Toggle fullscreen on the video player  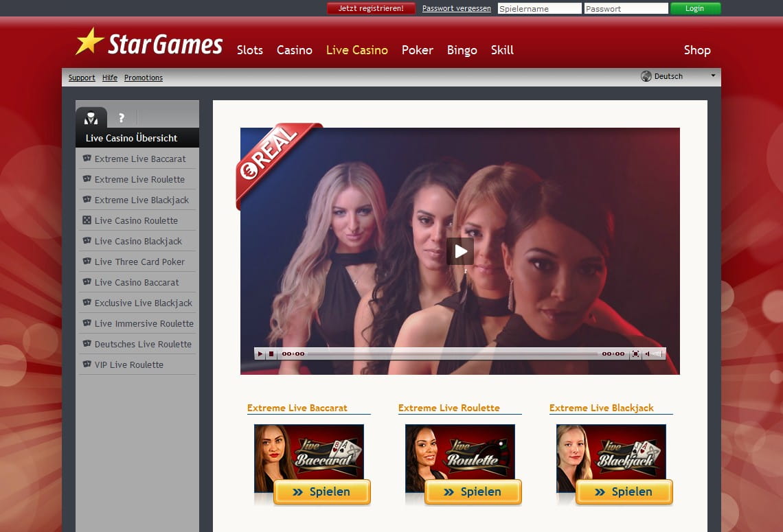635,354
